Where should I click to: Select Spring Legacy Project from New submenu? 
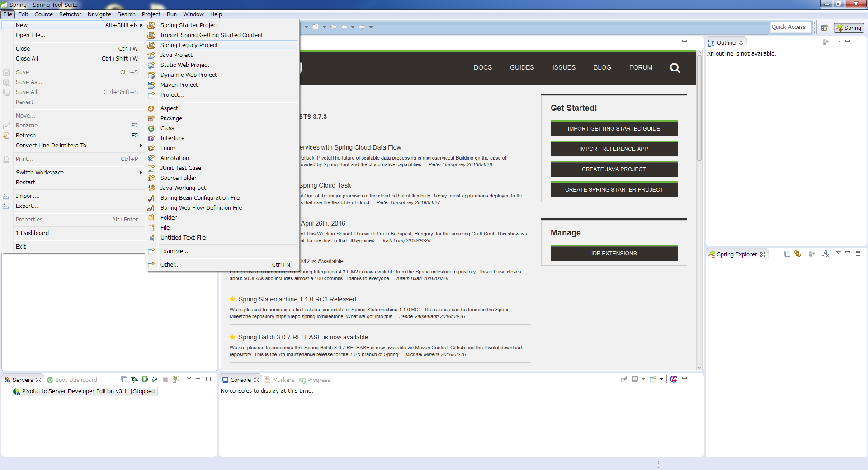189,45
